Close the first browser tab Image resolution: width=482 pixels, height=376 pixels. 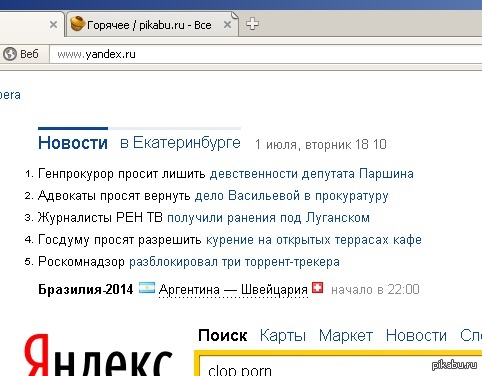coord(53,24)
